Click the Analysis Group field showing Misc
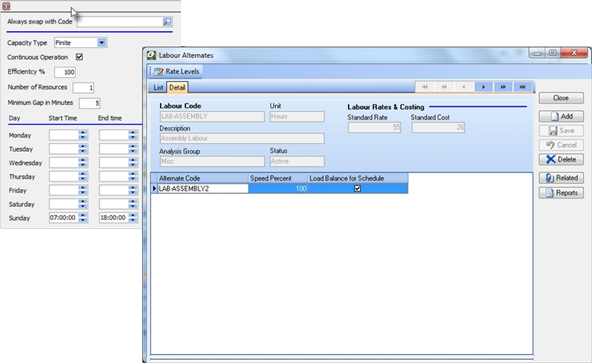 [x=212, y=162]
